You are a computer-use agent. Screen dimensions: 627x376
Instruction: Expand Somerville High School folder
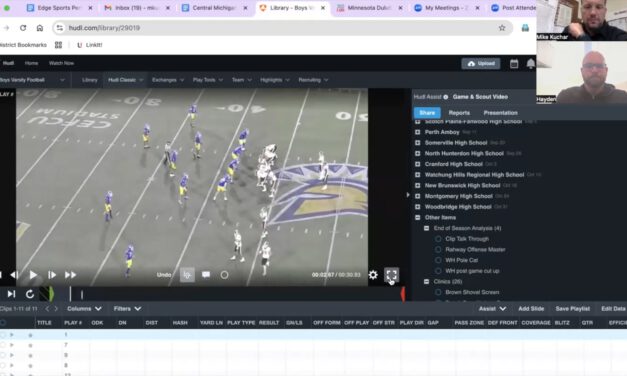(x=417, y=143)
